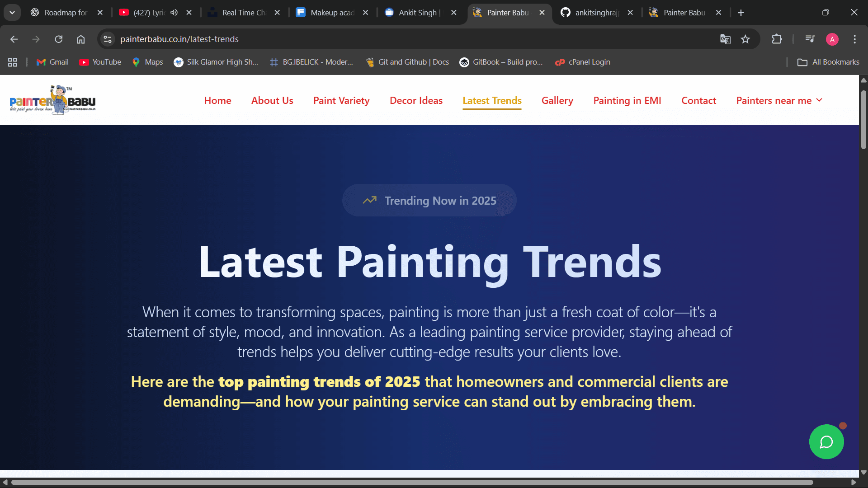Open the green chat bubble widget
This screenshot has height=488, width=868.
tap(826, 442)
